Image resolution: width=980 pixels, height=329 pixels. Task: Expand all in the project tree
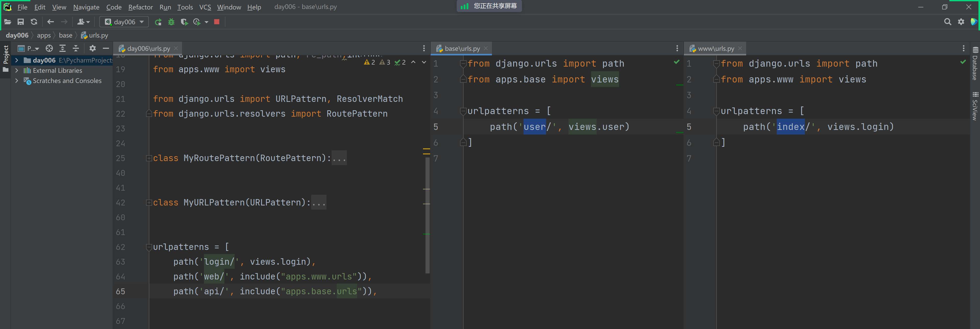point(63,48)
